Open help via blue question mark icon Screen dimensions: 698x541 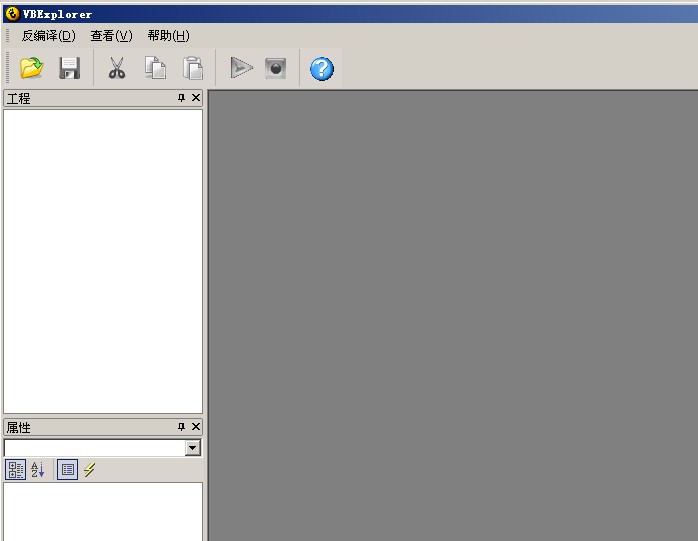(321, 69)
